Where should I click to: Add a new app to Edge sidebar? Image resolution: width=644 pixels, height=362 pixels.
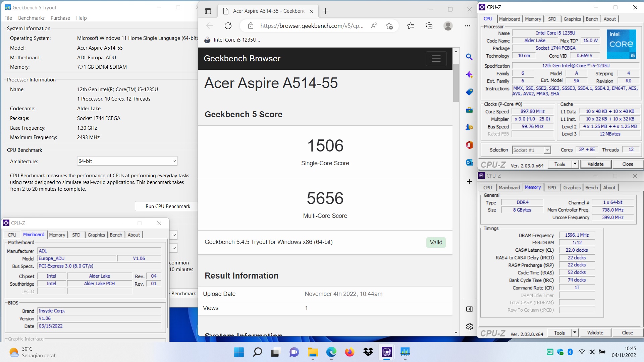point(469,181)
